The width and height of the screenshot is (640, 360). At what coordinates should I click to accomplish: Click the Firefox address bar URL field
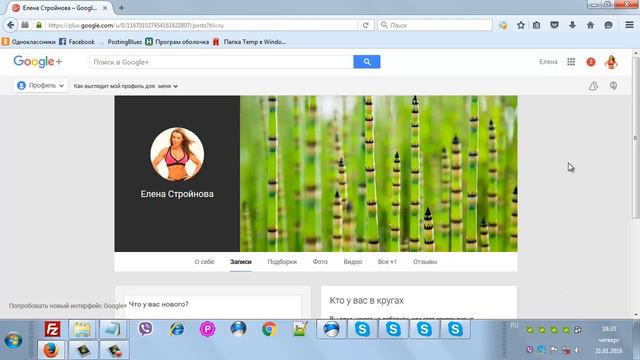pos(202,25)
